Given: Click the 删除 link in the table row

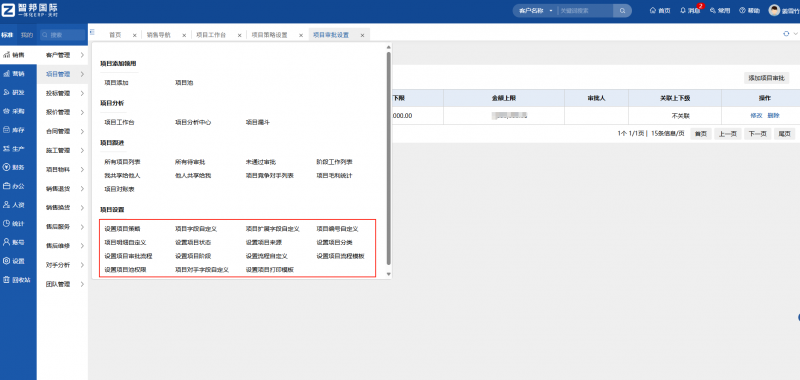Looking at the screenshot, I should (773, 116).
